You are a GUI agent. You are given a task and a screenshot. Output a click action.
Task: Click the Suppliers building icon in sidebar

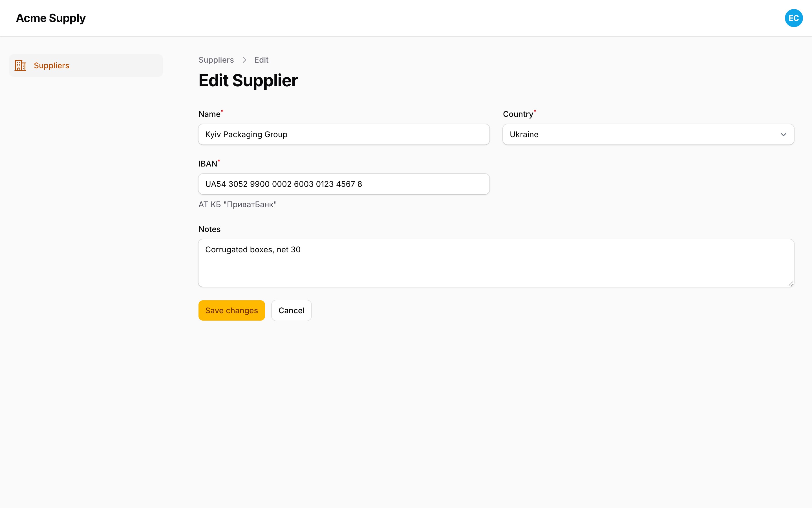click(x=21, y=65)
